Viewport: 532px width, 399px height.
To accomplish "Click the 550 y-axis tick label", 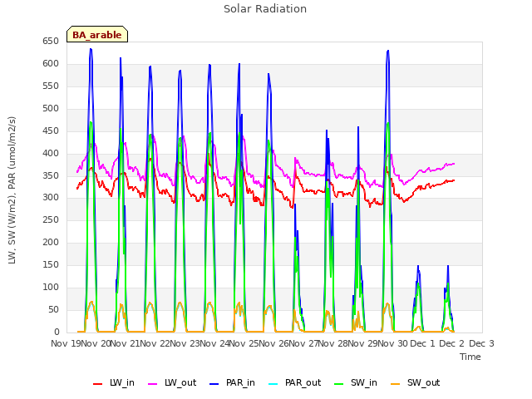I will (51, 86).
